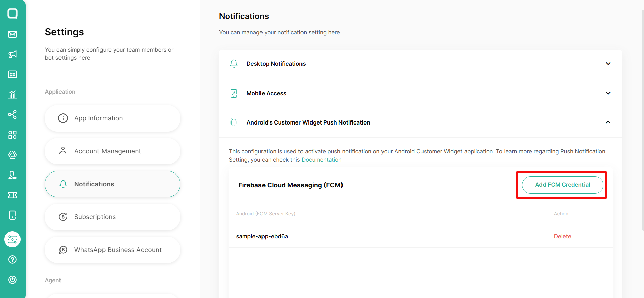The height and width of the screenshot is (298, 644).
Task: Click the Android (FCM Server Key) column header
Action: tap(266, 214)
